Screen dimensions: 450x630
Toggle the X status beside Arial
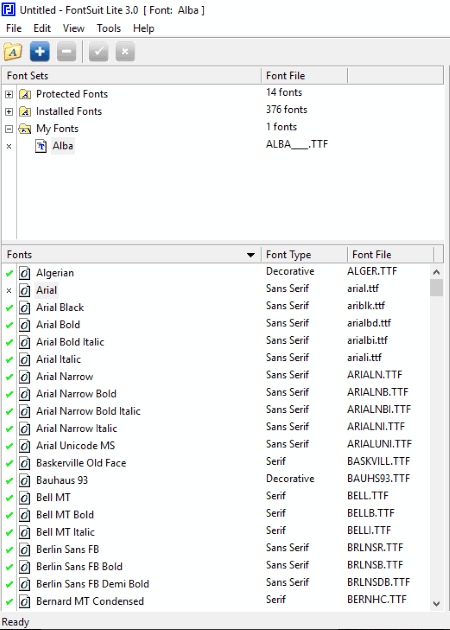(x=9, y=290)
